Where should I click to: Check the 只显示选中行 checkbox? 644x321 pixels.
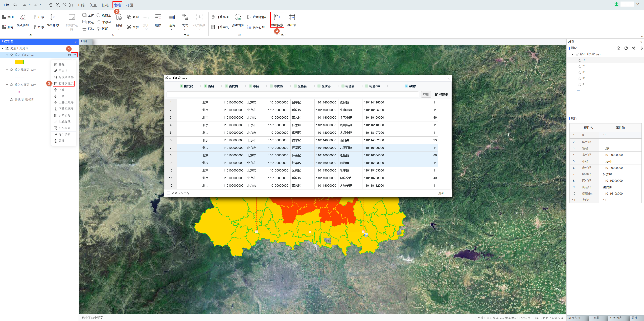[169, 193]
